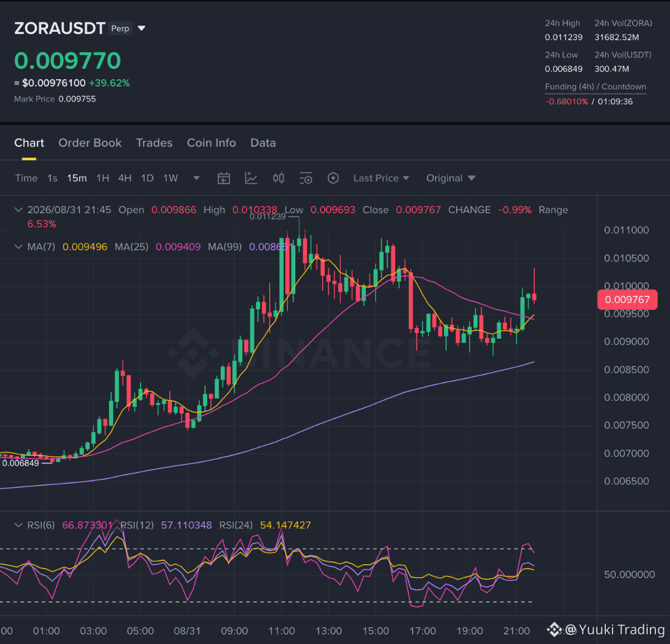Click the hexagon chart tools icon
Image resolution: width=670 pixels, height=644 pixels.
[333, 178]
